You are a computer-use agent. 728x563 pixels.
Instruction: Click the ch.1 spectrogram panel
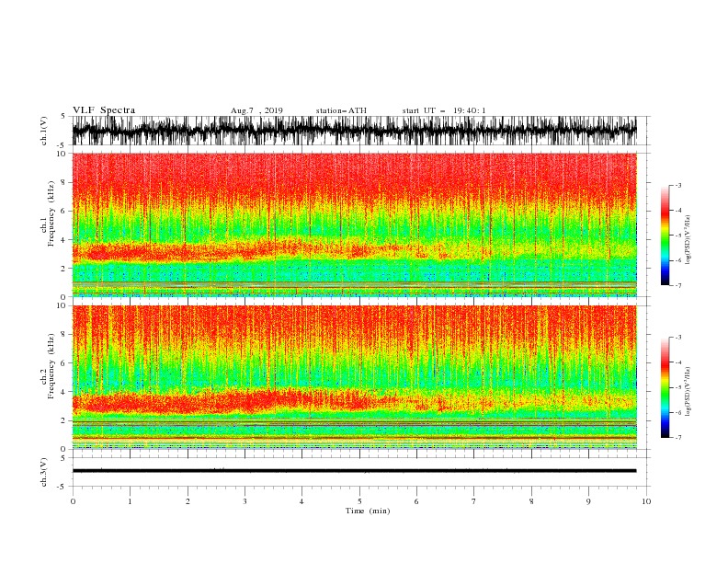point(354,224)
